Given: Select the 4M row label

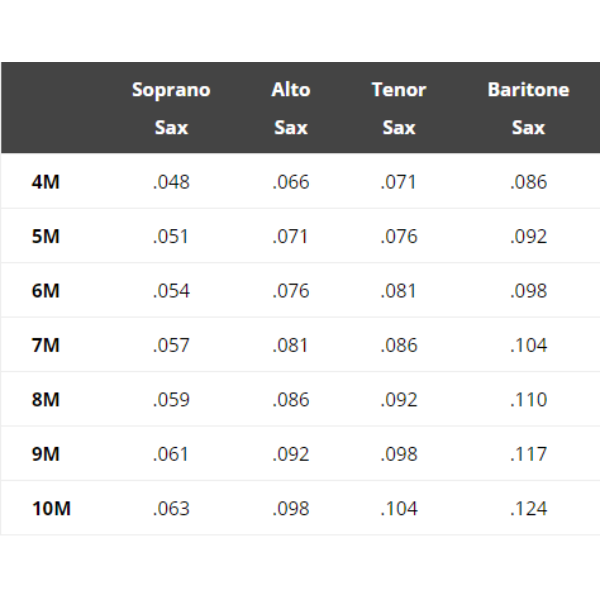Looking at the screenshot, I should pos(46,182).
